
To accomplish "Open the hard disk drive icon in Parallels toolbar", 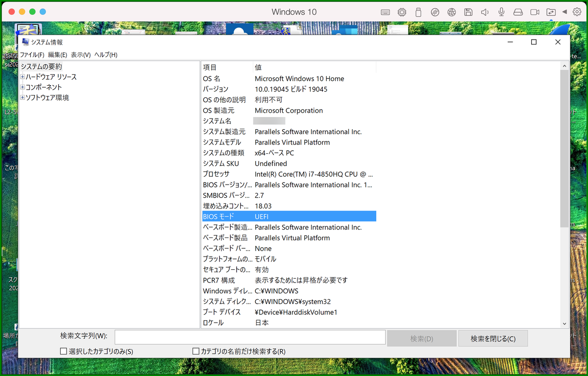I will (518, 12).
